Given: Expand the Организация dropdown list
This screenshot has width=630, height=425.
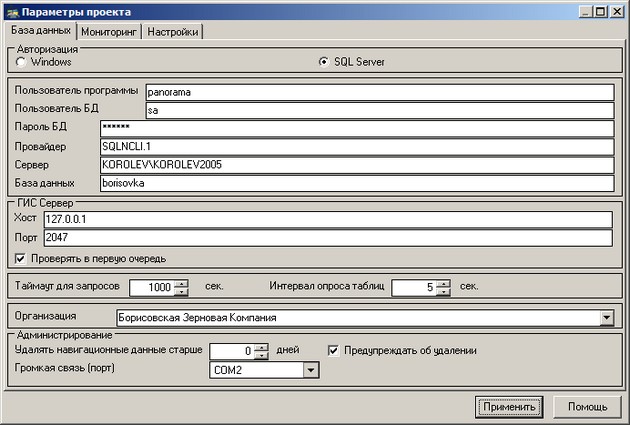Looking at the screenshot, I should tap(606, 318).
